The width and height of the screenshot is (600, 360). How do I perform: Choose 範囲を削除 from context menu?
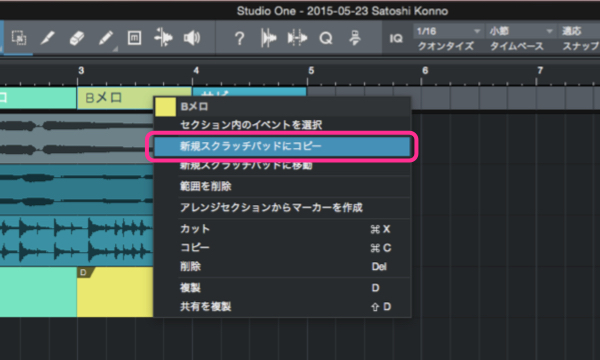point(282,186)
